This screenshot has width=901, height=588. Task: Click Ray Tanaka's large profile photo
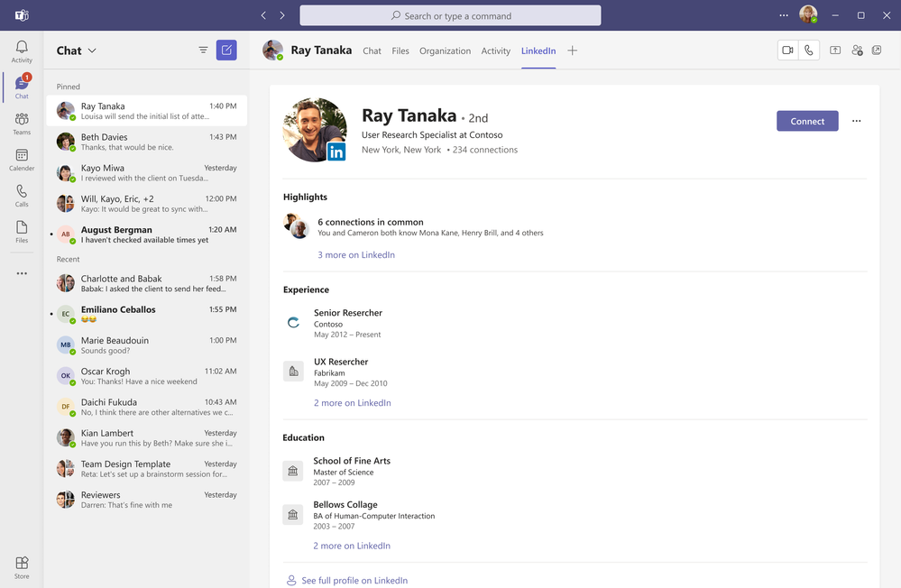tap(315, 129)
